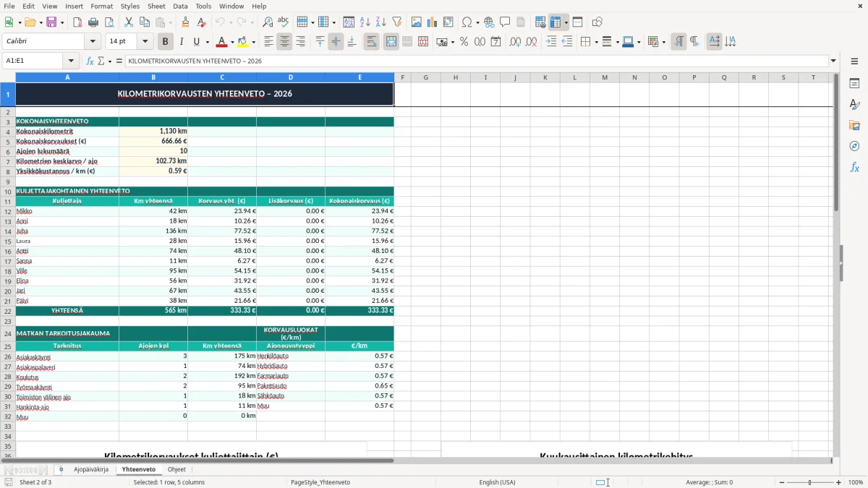Copy selection with the Copy icon
The height and width of the screenshot is (488, 868).
click(x=145, y=22)
